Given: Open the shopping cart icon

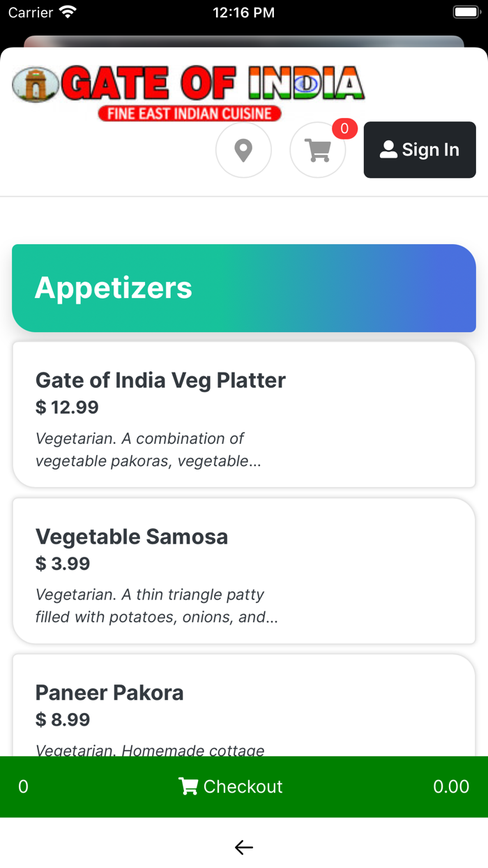Looking at the screenshot, I should click(x=318, y=150).
